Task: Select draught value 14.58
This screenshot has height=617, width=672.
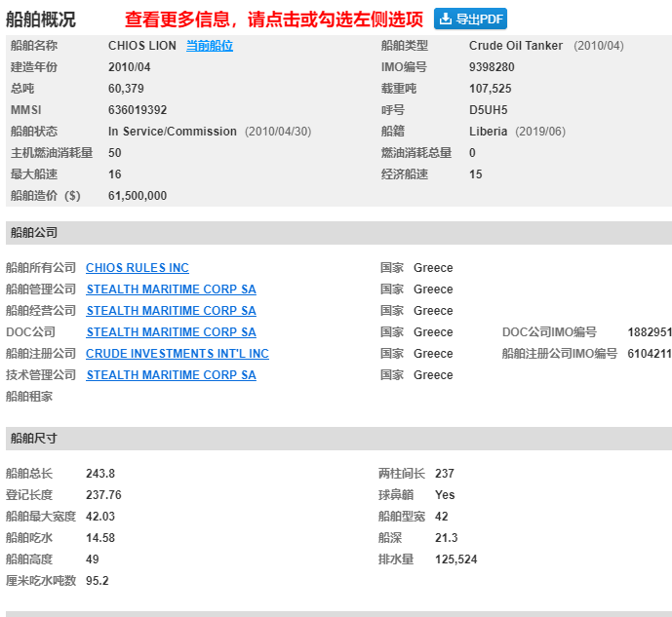Action: [x=100, y=538]
